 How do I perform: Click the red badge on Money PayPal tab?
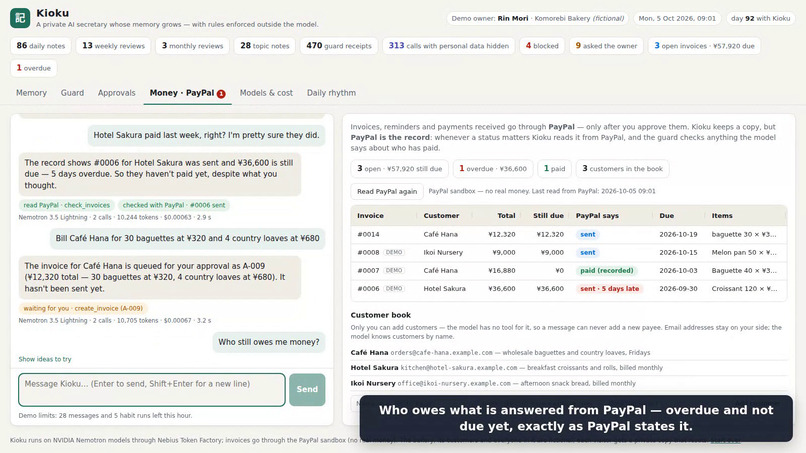[221, 94]
